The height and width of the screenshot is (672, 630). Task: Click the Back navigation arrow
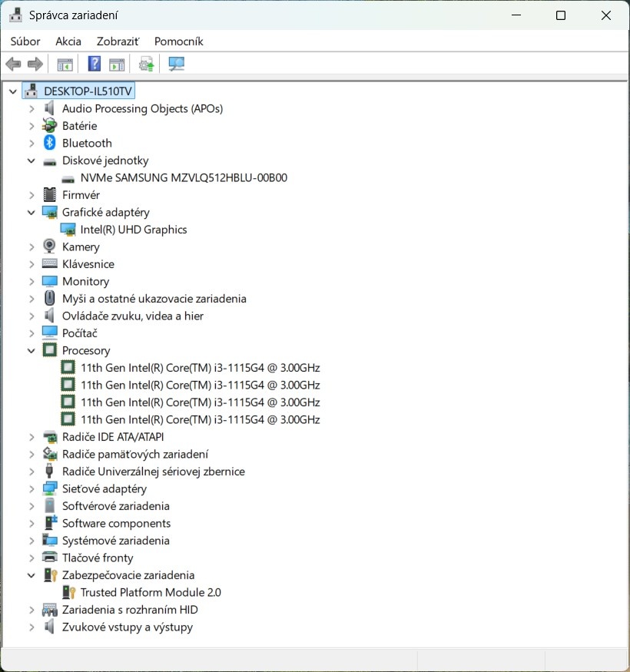(13, 64)
